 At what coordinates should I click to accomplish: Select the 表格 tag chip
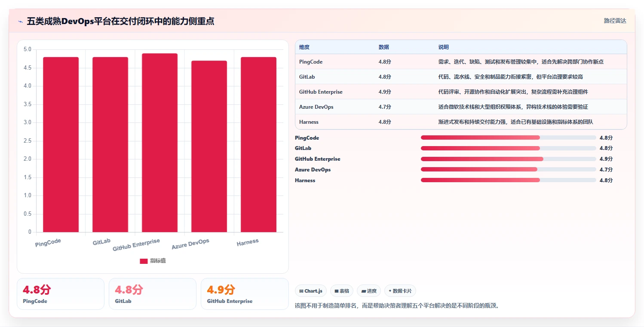pos(342,291)
